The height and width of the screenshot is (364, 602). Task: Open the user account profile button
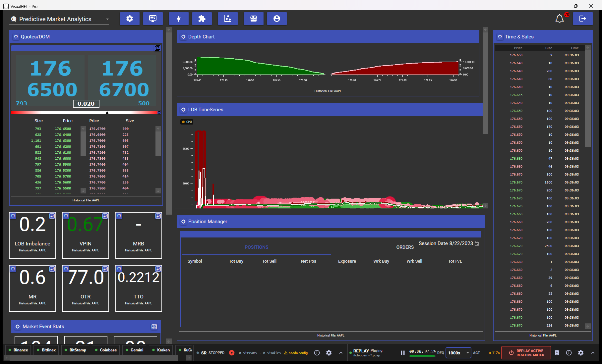277,19
